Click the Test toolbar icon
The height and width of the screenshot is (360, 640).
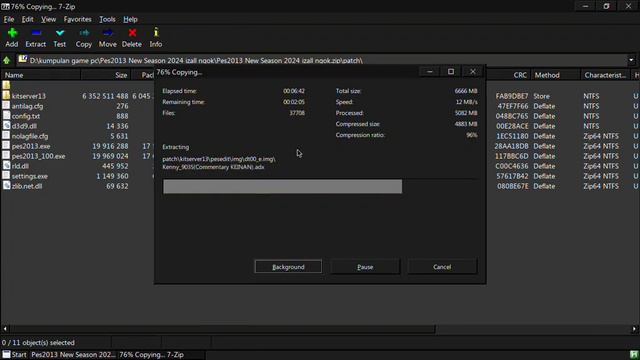point(60,33)
